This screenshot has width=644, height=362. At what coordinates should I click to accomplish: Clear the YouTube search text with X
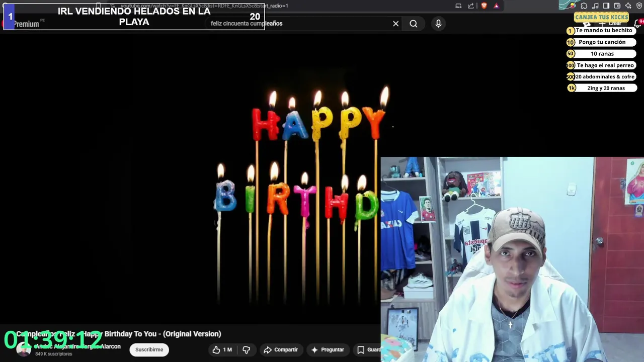(x=396, y=24)
